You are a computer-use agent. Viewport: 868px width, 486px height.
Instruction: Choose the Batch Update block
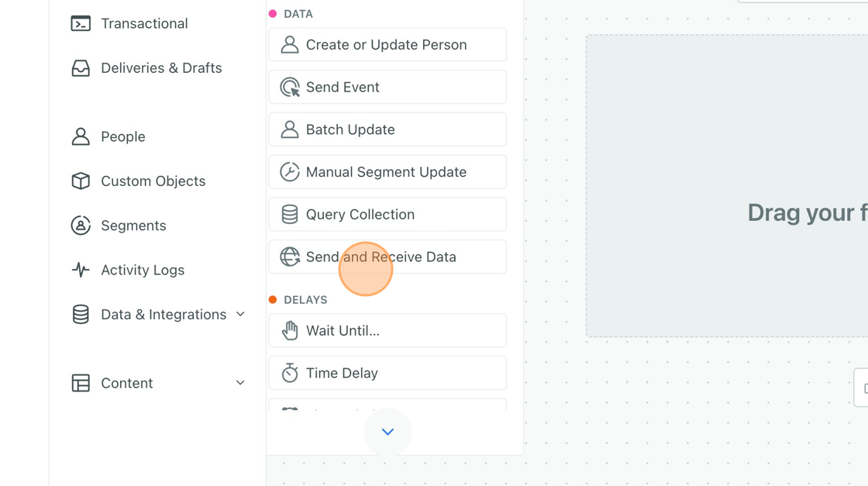coord(387,129)
